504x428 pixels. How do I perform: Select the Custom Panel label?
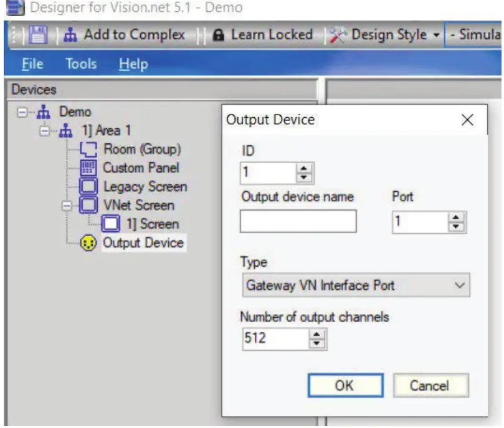[141, 168]
